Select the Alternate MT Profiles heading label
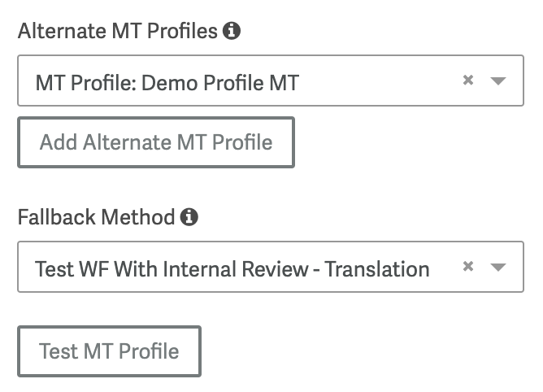Image resolution: width=543 pixels, height=392 pixels. coord(118,31)
